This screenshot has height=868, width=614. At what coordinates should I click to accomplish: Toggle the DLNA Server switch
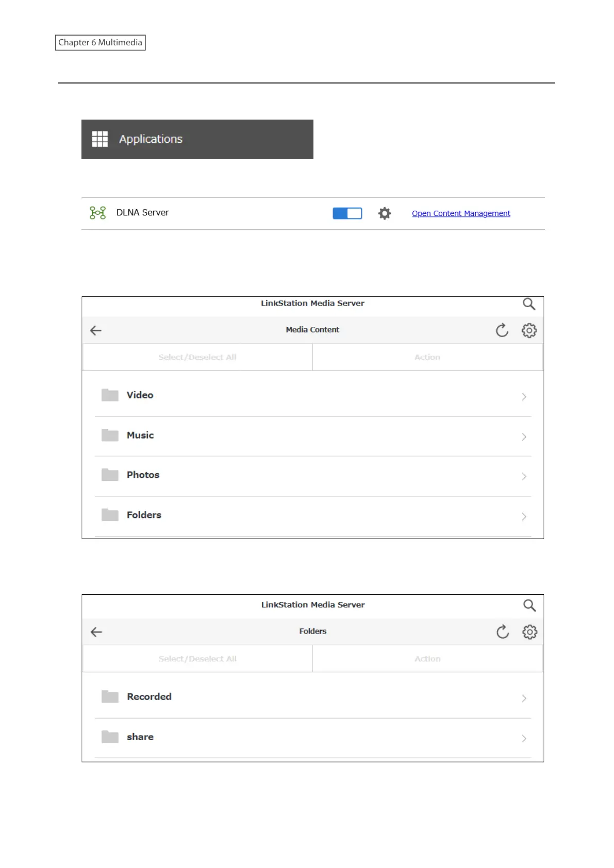[x=347, y=213]
